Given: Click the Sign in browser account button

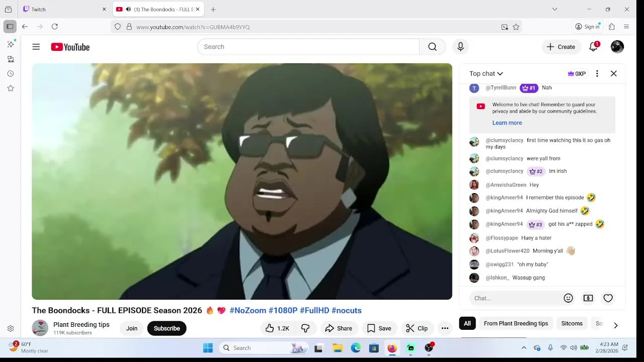Looking at the screenshot, I should tap(588, 27).
